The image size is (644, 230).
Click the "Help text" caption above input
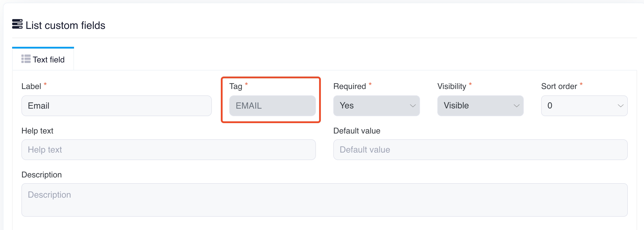pyautogui.click(x=37, y=131)
